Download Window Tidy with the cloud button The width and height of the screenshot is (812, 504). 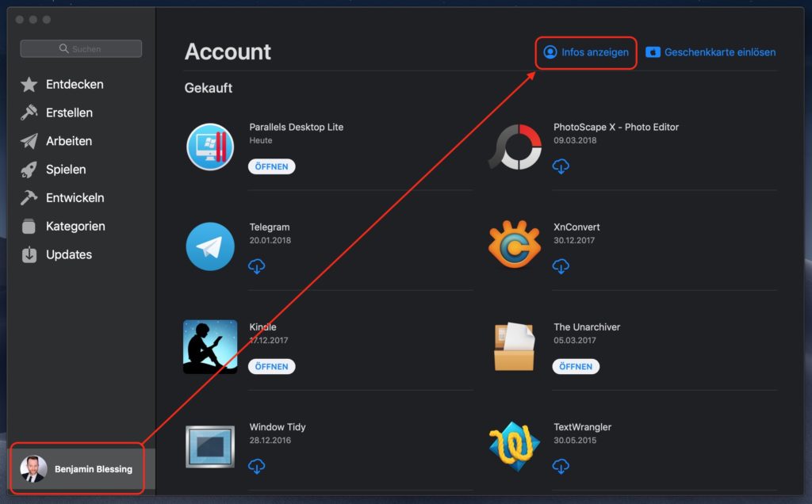(x=256, y=467)
